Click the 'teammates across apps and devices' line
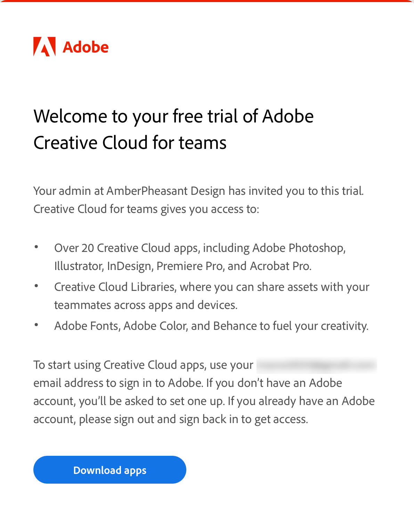 146,305
